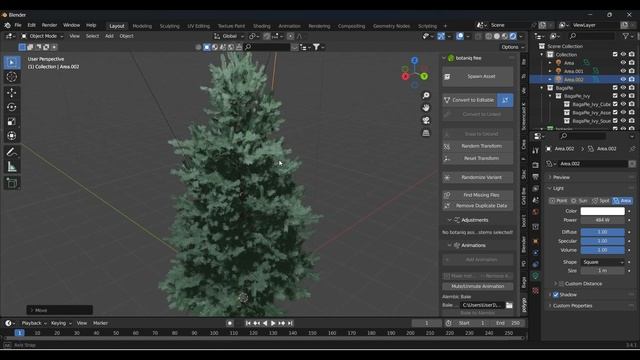Open Global transform orientation dropdown

click(x=229, y=36)
